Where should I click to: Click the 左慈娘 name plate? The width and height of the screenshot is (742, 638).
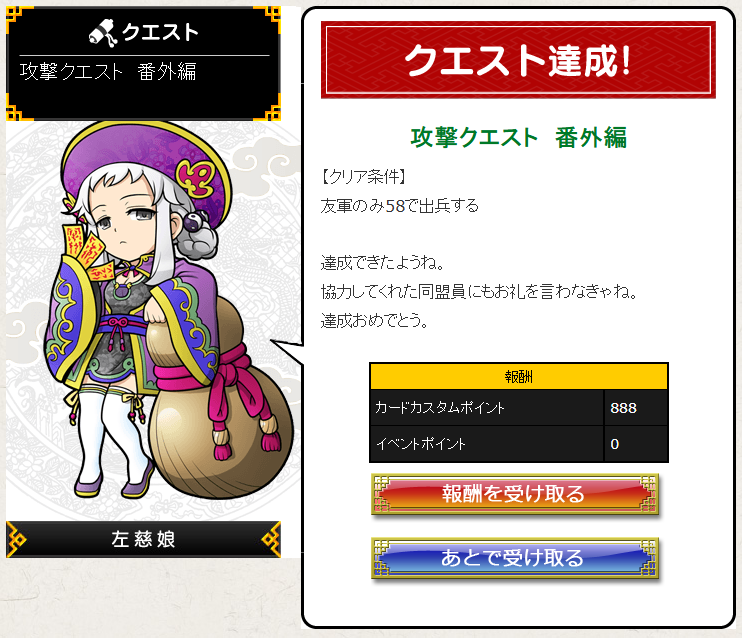tap(143, 539)
